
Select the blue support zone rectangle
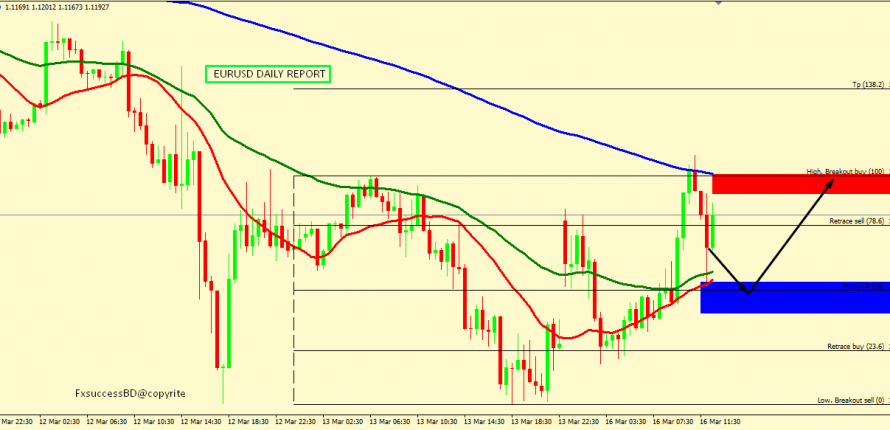click(795, 297)
